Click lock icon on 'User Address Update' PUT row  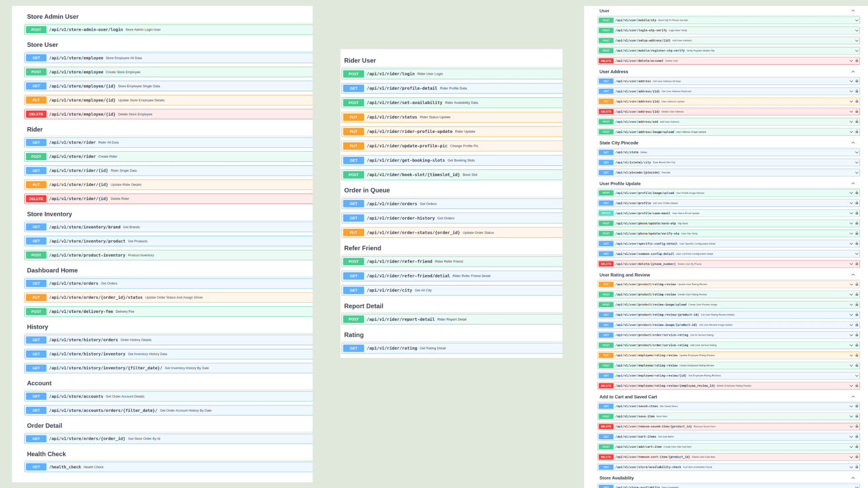[x=857, y=101]
